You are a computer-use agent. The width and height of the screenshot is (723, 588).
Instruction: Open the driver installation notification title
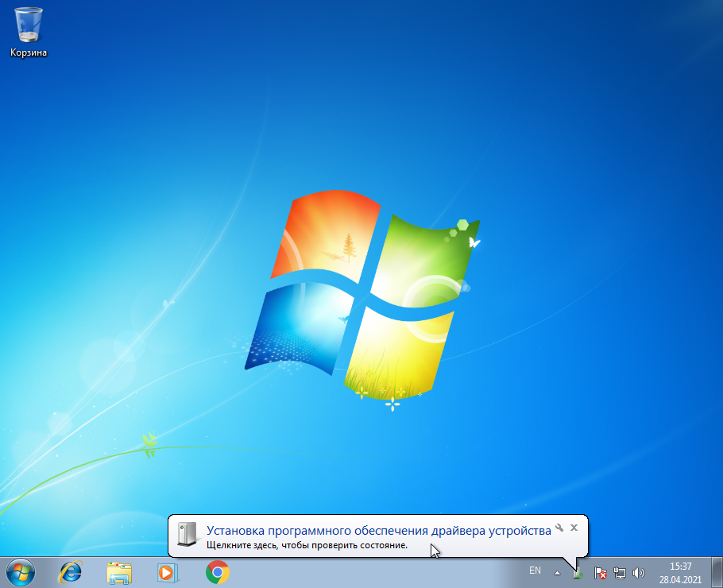coord(378,530)
